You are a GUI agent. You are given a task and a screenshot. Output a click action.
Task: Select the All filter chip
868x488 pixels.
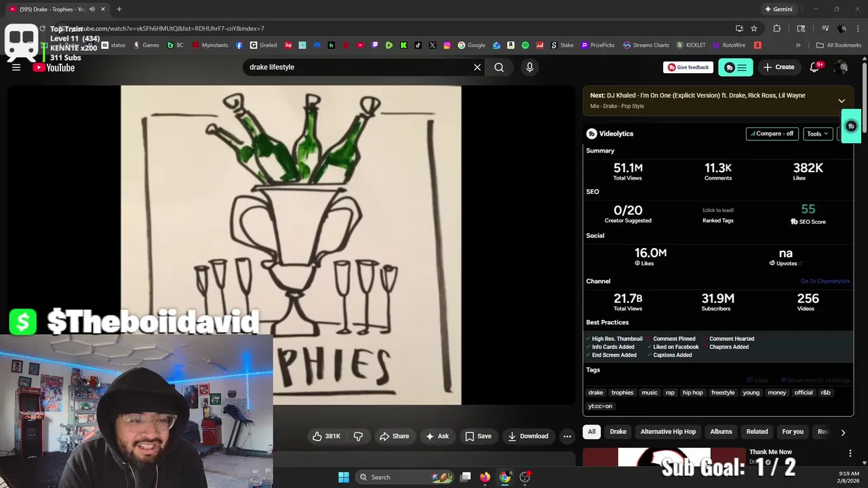(x=591, y=432)
